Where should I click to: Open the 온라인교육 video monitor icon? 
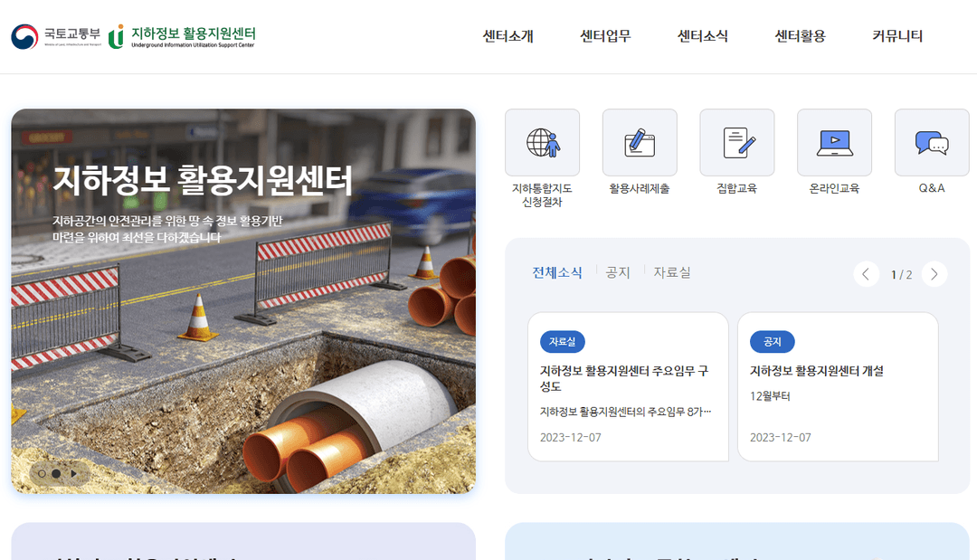click(834, 141)
